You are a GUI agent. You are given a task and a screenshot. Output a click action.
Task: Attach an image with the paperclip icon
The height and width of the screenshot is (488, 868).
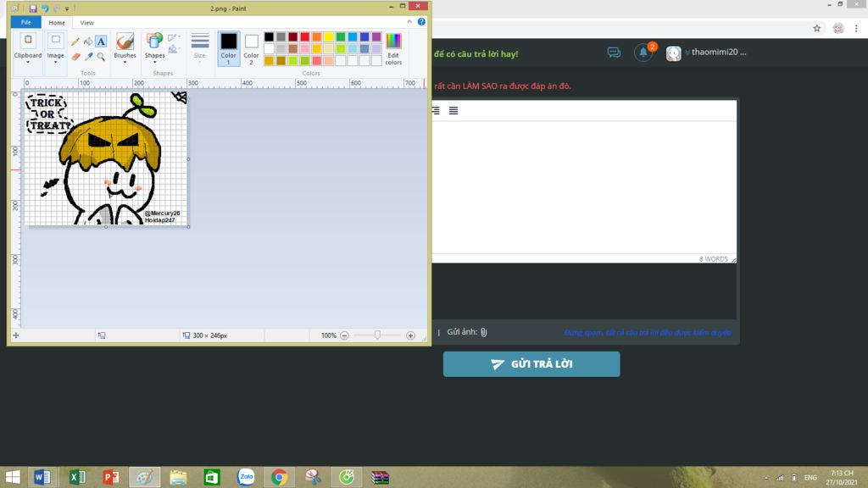pos(483,332)
